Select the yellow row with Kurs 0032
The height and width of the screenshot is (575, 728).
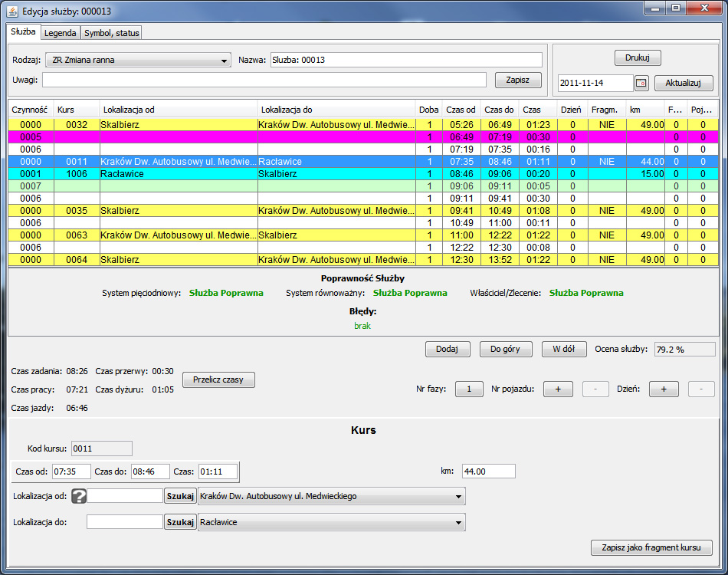(x=363, y=124)
